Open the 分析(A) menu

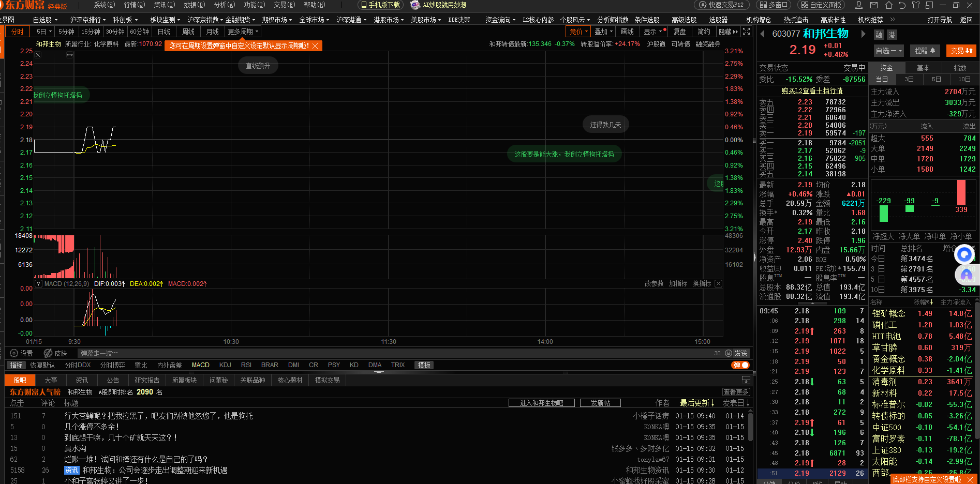tap(225, 5)
